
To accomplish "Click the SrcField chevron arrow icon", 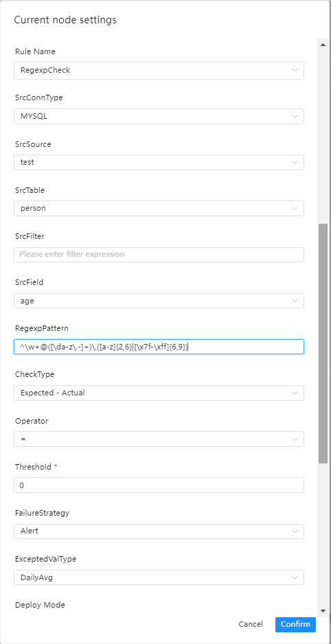I will pos(295,301).
